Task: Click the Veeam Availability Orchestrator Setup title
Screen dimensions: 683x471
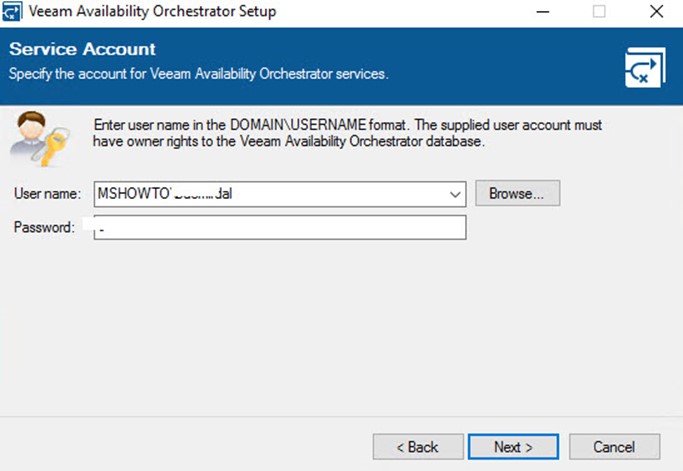Action: pyautogui.click(x=152, y=11)
